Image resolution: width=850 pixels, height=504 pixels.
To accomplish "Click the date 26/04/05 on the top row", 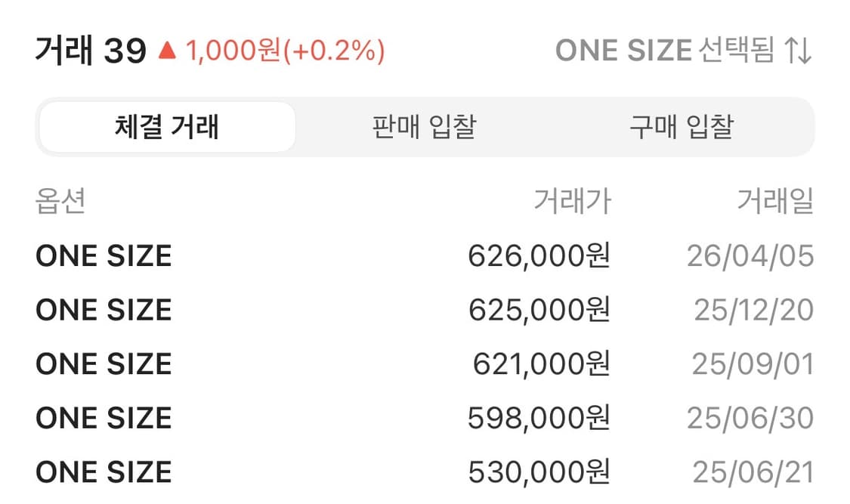I will click(752, 255).
